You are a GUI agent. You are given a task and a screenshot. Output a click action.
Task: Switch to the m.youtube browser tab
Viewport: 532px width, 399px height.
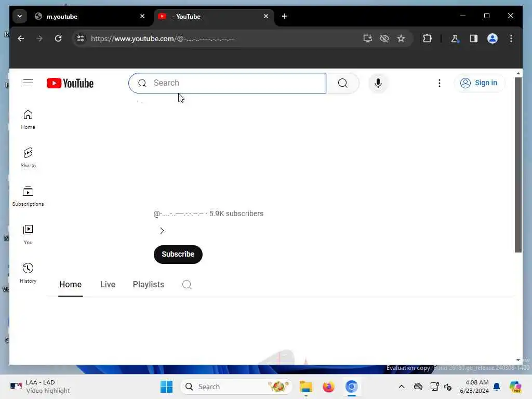[x=89, y=16]
